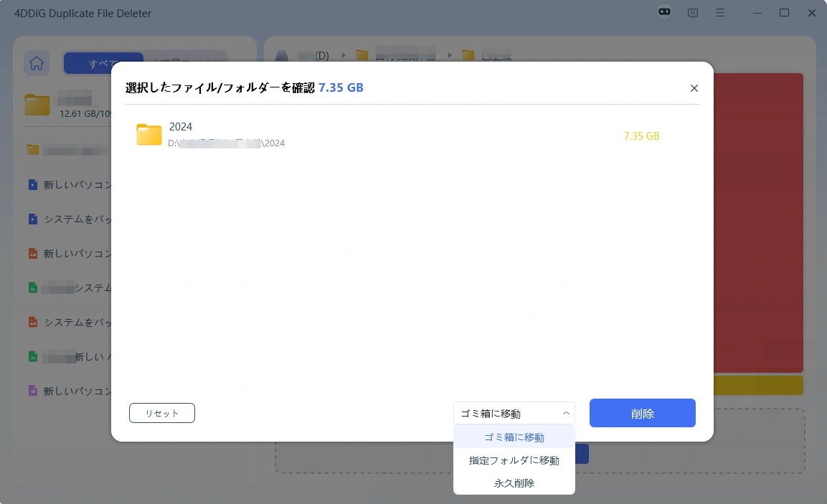
Task: Click the first green document file icon
Action: (33, 288)
